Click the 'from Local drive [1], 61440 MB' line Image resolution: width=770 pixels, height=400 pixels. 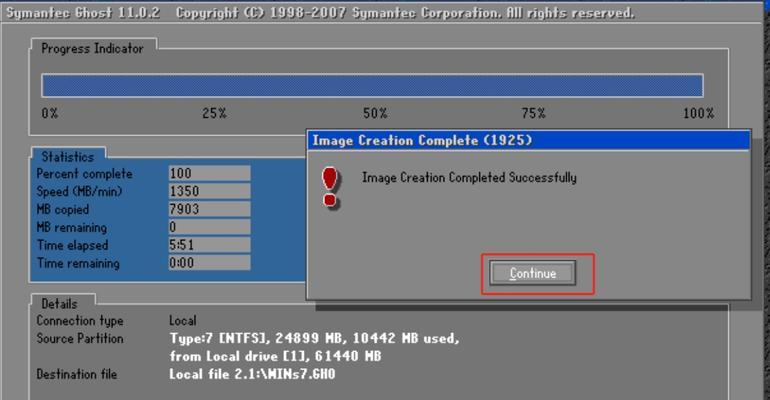pyautogui.click(x=275, y=356)
